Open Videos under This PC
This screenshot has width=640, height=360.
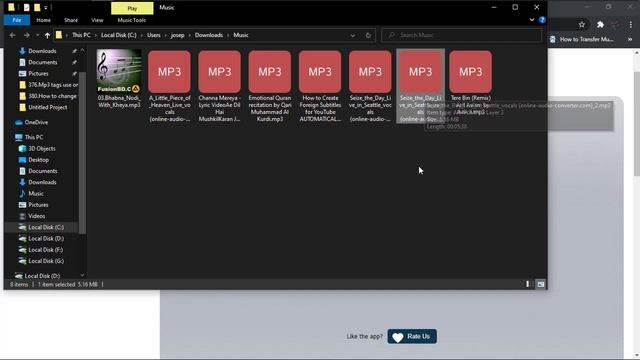pos(32,216)
